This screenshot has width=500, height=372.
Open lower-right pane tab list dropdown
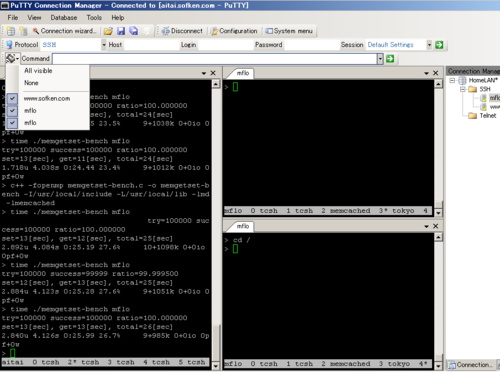pos(427,226)
